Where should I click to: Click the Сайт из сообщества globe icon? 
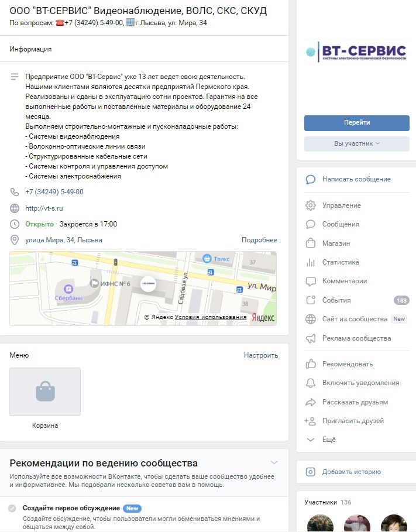pyautogui.click(x=311, y=319)
